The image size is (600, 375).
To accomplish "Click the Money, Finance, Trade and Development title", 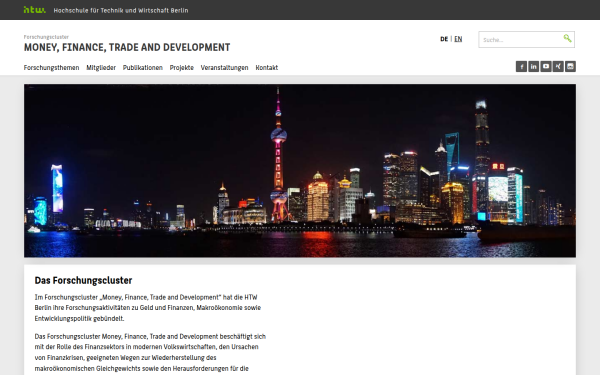I will click(x=127, y=47).
